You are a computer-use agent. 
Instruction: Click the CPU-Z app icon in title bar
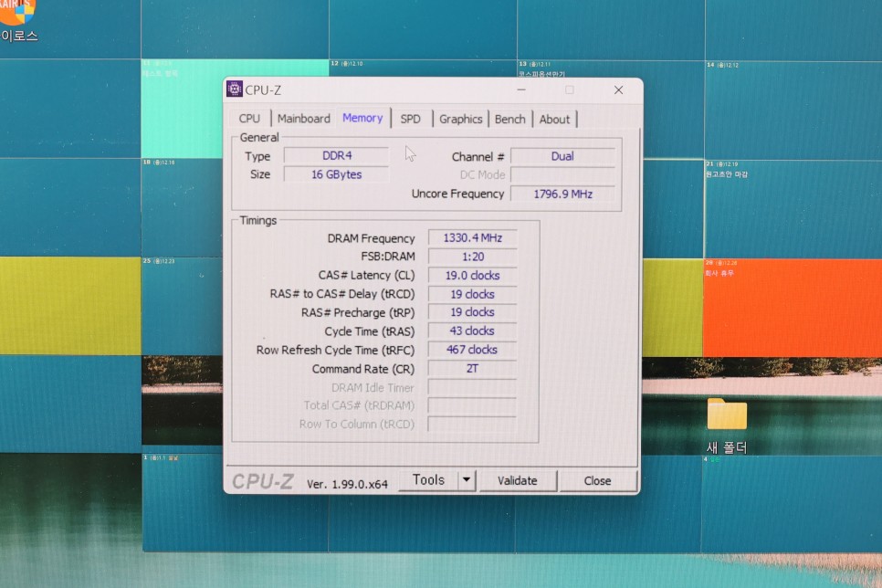point(235,89)
